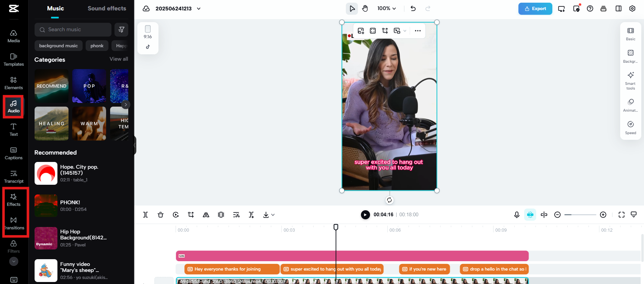The height and width of the screenshot is (284, 644).
Task: Expand the project name dropdown
Action: tap(199, 9)
